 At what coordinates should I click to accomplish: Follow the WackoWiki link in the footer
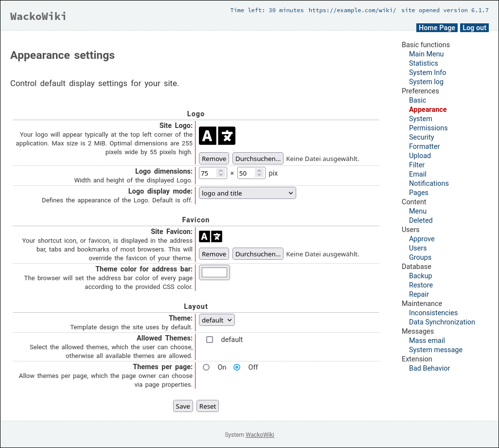pos(259,435)
